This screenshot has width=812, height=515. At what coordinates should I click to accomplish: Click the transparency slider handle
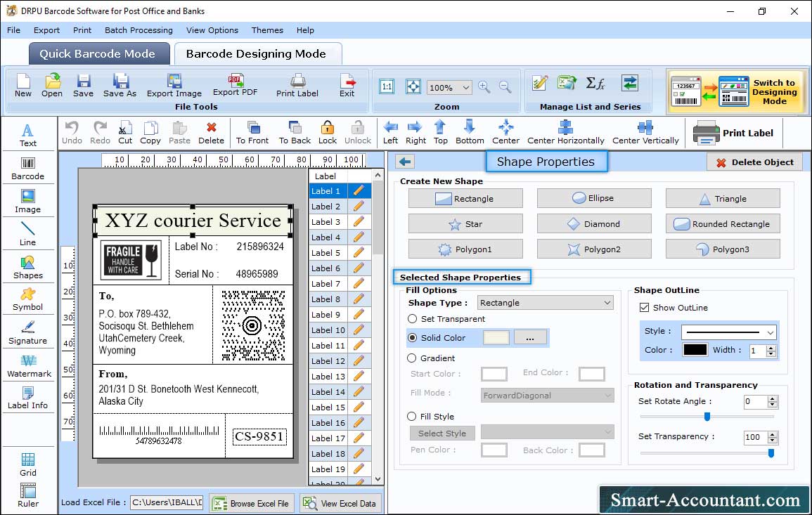(771, 453)
